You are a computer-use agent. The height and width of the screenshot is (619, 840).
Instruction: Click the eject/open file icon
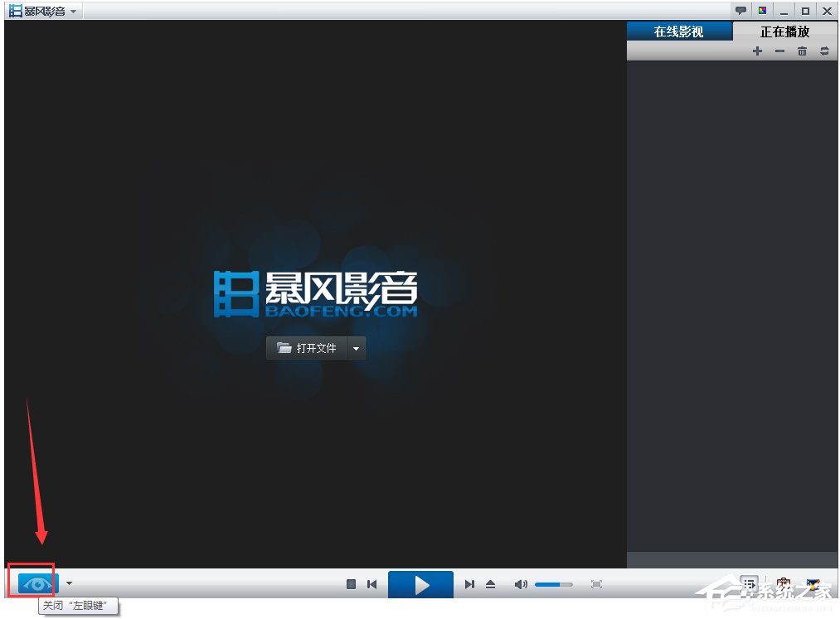click(x=490, y=584)
